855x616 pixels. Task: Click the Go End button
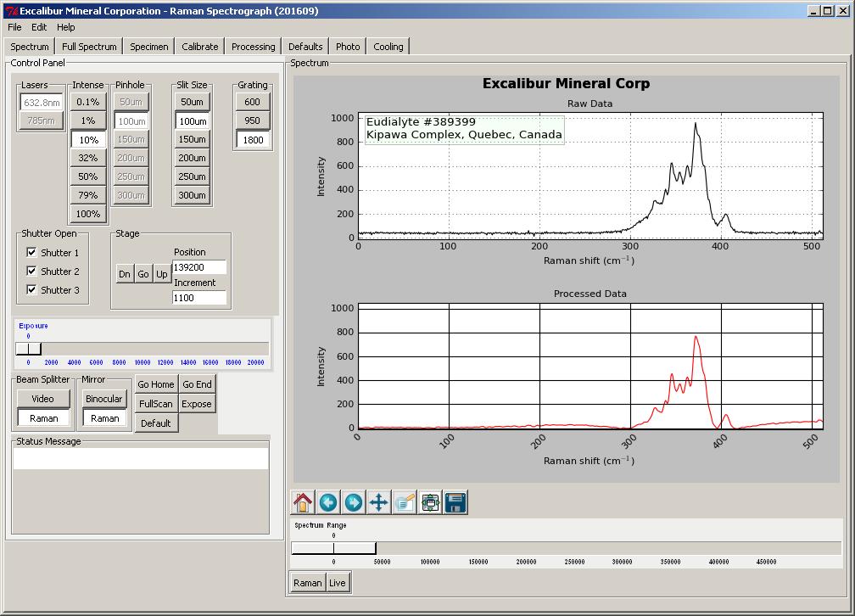(198, 384)
